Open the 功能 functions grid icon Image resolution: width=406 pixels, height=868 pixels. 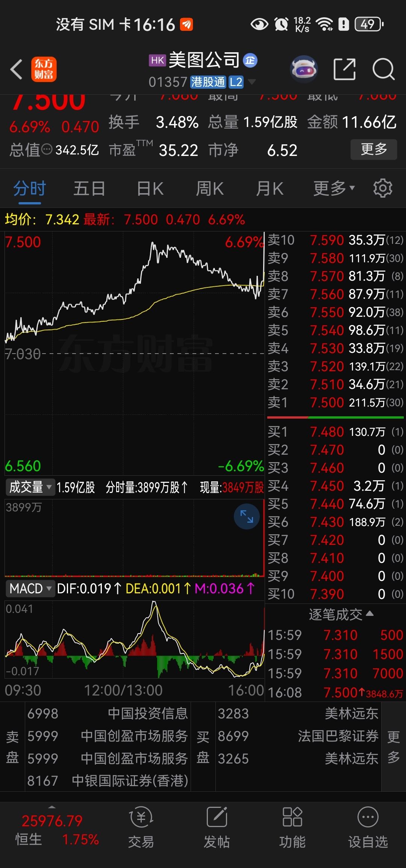(x=292, y=827)
